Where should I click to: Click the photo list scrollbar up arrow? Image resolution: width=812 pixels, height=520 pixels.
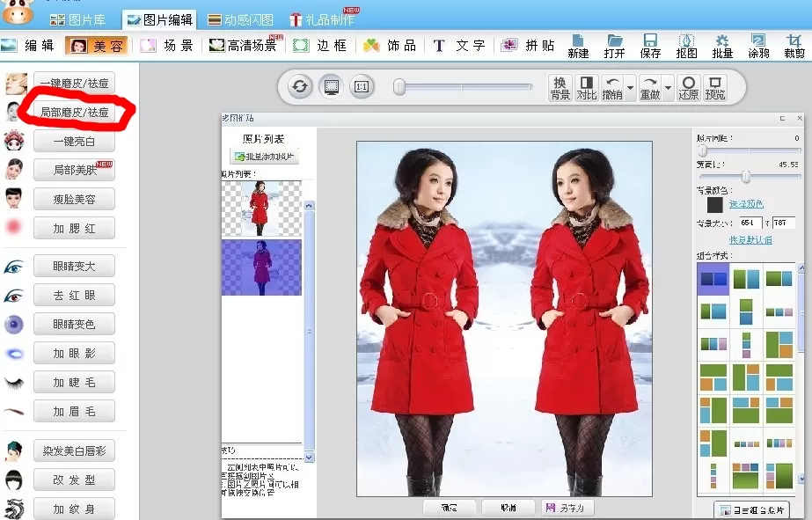(x=309, y=206)
